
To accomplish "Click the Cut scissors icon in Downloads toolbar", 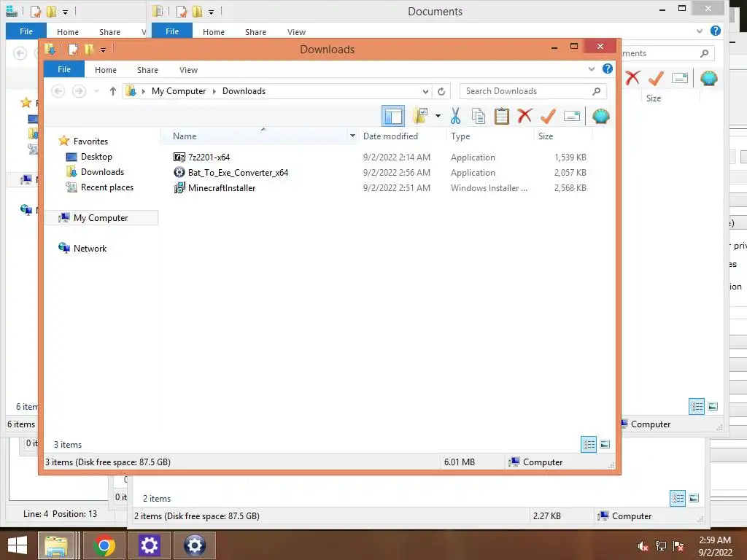I will (455, 116).
